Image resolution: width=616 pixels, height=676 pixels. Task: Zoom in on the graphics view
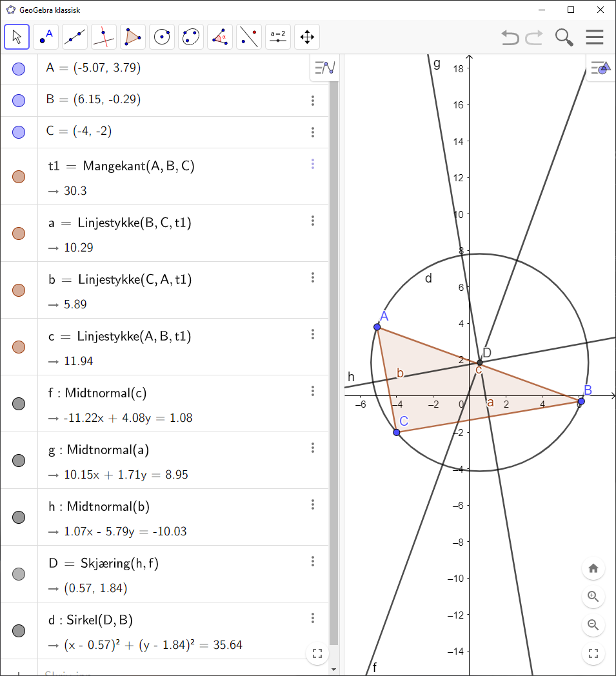tap(593, 597)
